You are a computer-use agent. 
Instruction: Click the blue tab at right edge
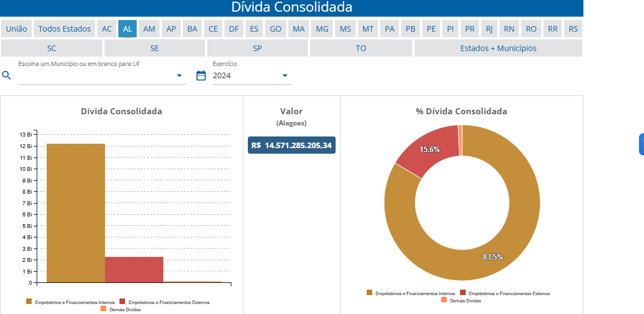[x=641, y=144]
